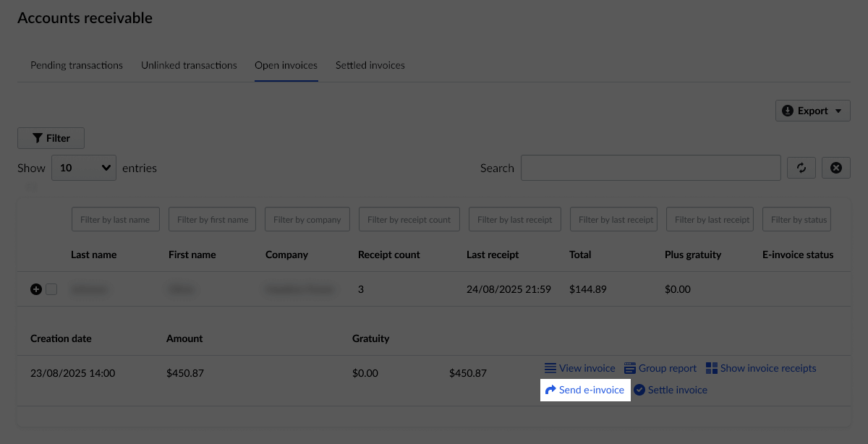This screenshot has height=444, width=868.
Task: Click the invoice document icon beside View invoice
Action: (x=549, y=367)
